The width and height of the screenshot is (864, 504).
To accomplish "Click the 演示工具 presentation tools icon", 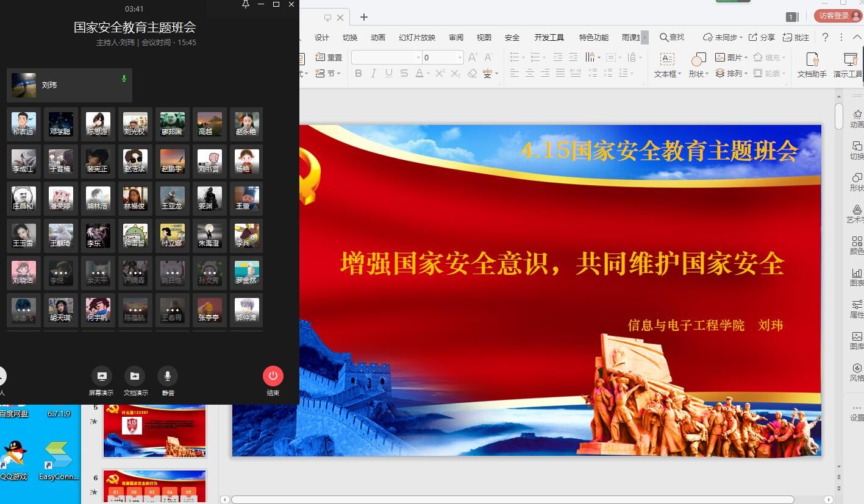I will point(849,64).
